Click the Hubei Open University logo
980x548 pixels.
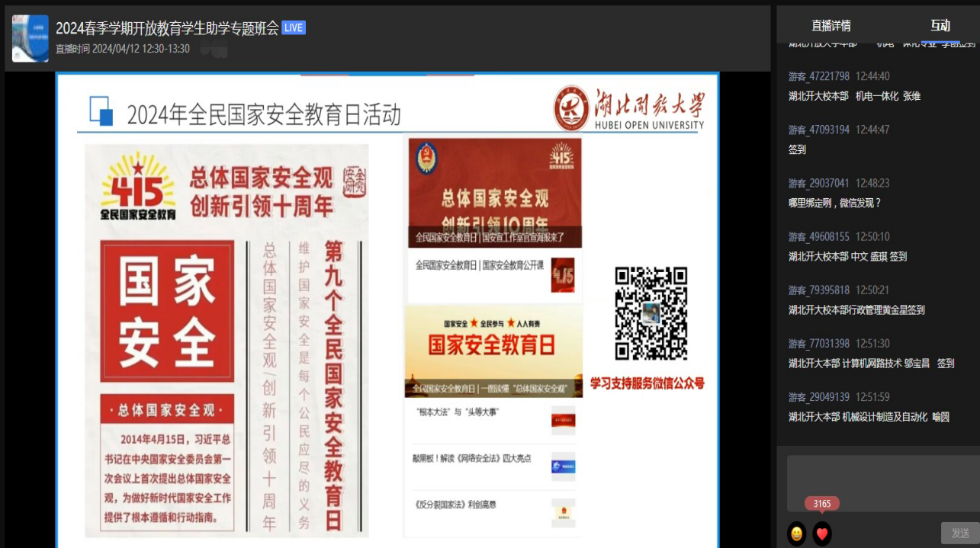(x=629, y=111)
